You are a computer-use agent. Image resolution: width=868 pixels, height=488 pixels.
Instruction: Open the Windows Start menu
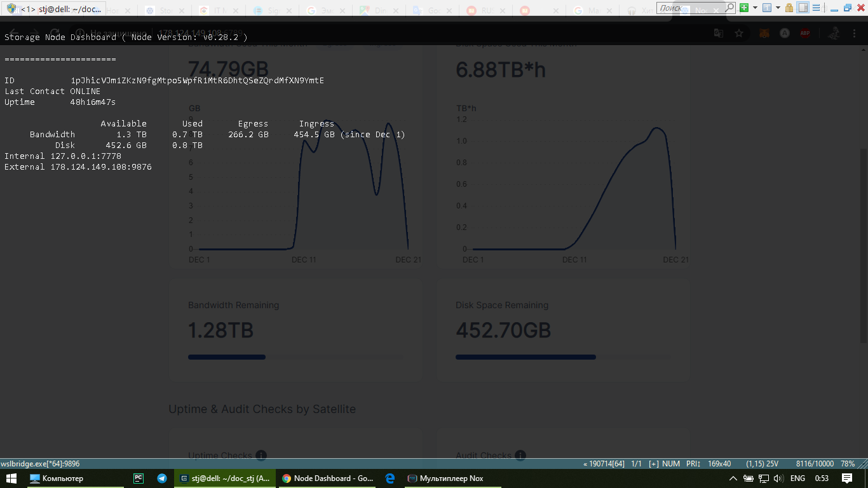tap(13, 478)
